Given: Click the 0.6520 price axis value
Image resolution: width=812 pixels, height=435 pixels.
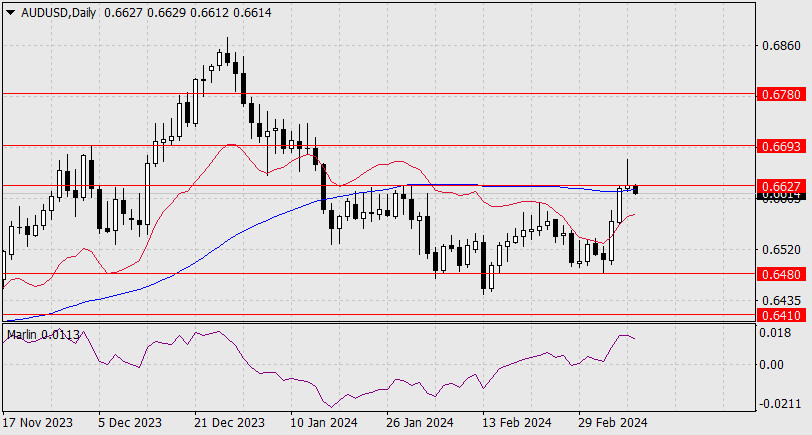Looking at the screenshot, I should (x=781, y=250).
